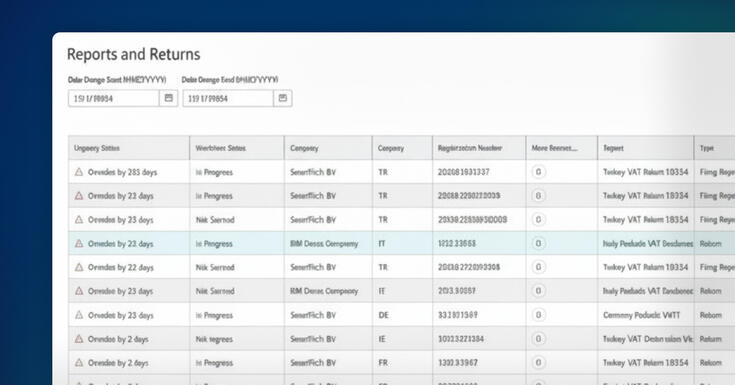
Task: Select Italy Periodic VAT report in highlighted row
Action: 647,244
